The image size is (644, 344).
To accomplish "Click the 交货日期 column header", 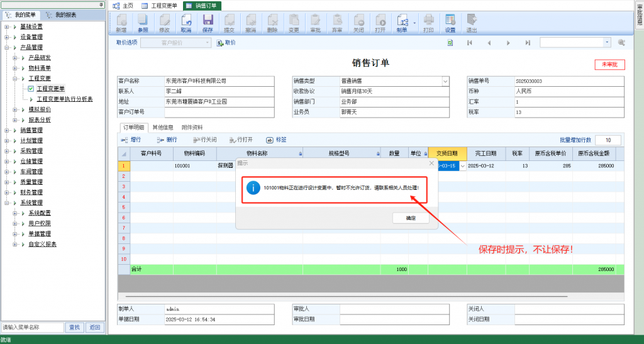I will (447, 153).
